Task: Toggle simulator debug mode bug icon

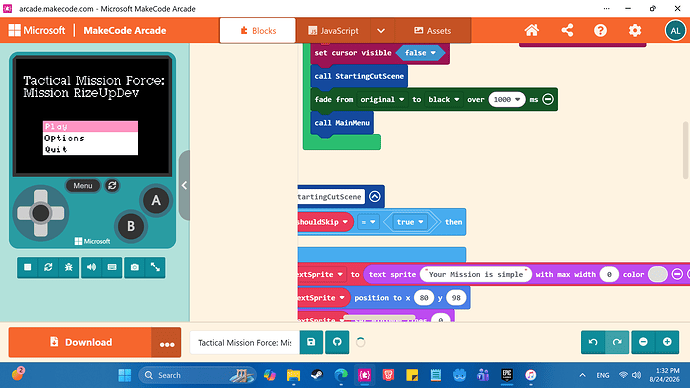Action: (69, 267)
